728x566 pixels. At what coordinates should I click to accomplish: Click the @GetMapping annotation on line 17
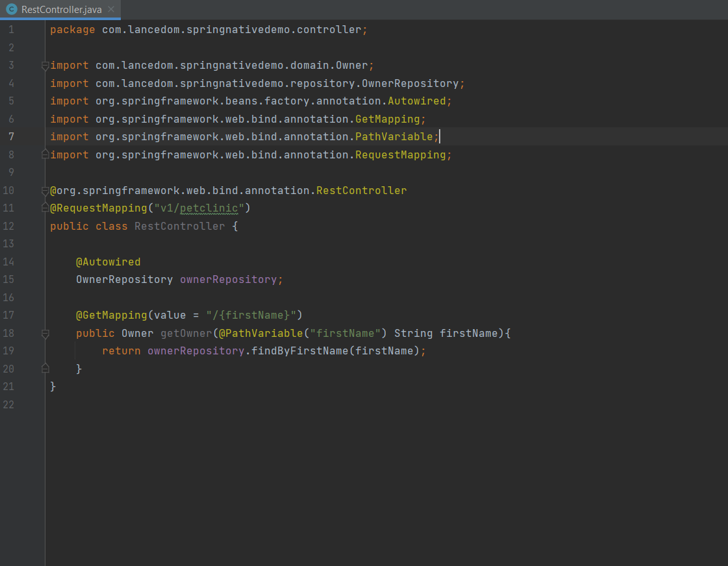(112, 315)
